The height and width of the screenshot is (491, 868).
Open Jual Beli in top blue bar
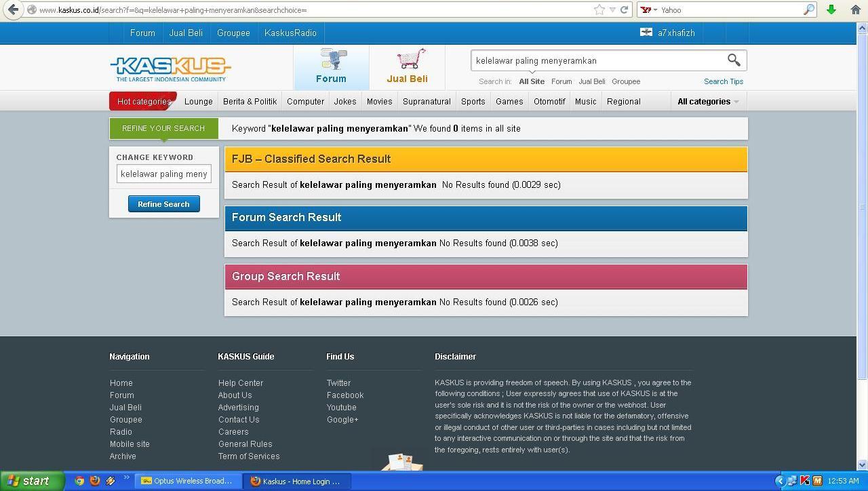pos(186,33)
